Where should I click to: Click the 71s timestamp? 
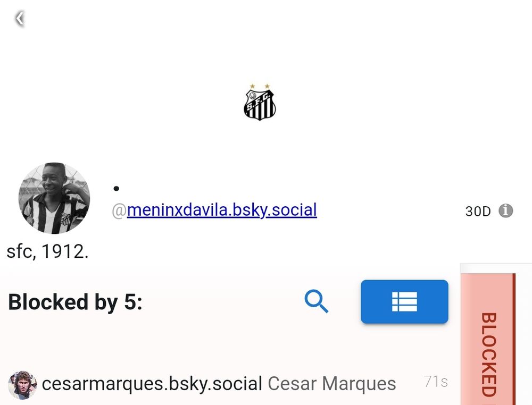click(x=436, y=382)
